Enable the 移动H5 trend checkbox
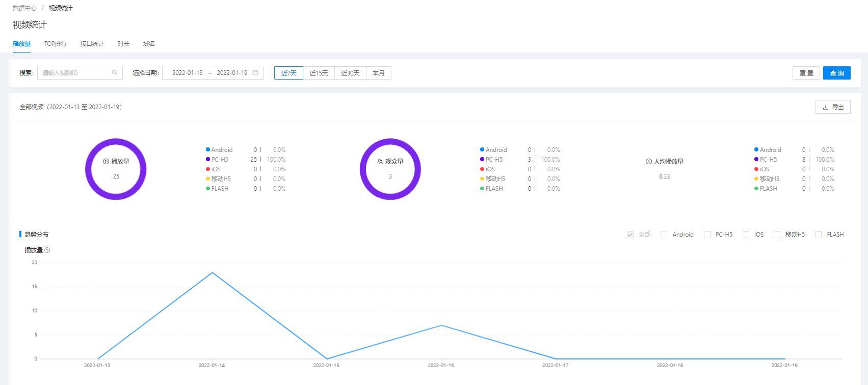 [x=777, y=235]
